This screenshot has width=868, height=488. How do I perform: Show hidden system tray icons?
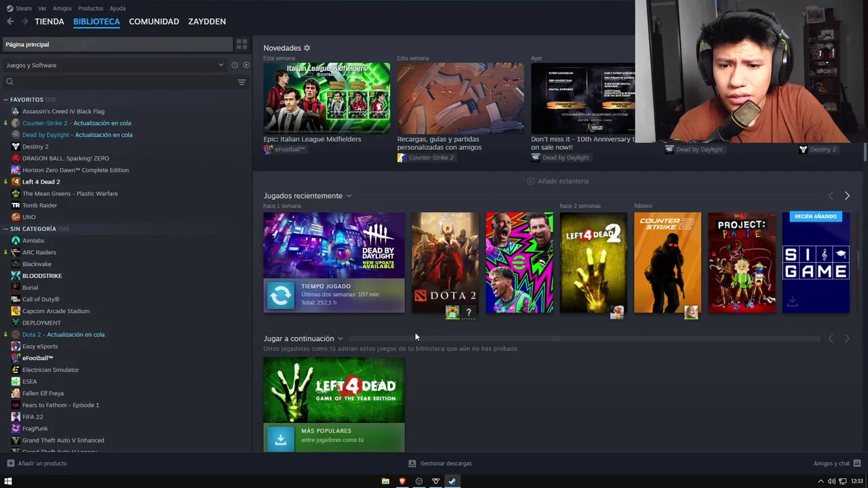click(x=821, y=481)
